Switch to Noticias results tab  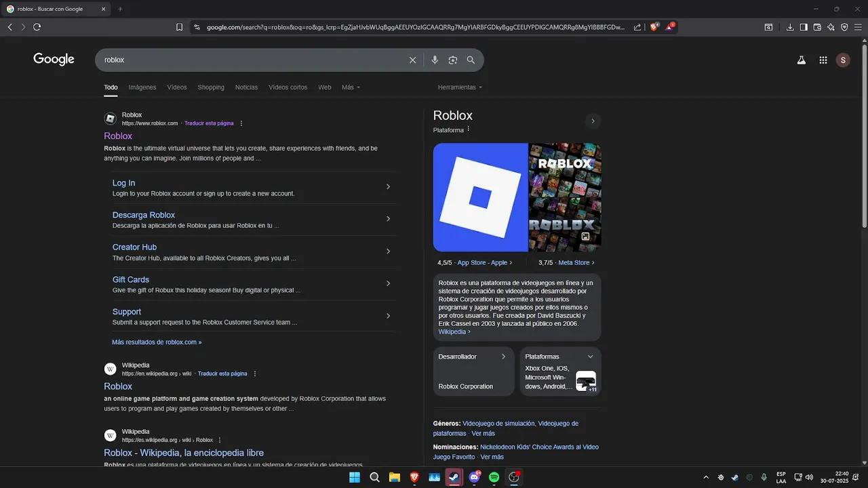pos(246,87)
